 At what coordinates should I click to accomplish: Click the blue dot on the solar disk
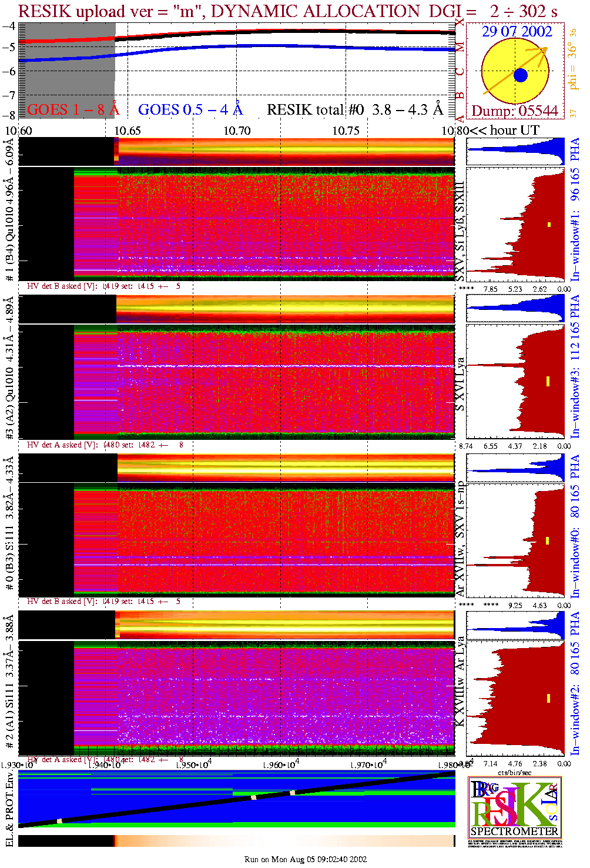pyautogui.click(x=520, y=75)
